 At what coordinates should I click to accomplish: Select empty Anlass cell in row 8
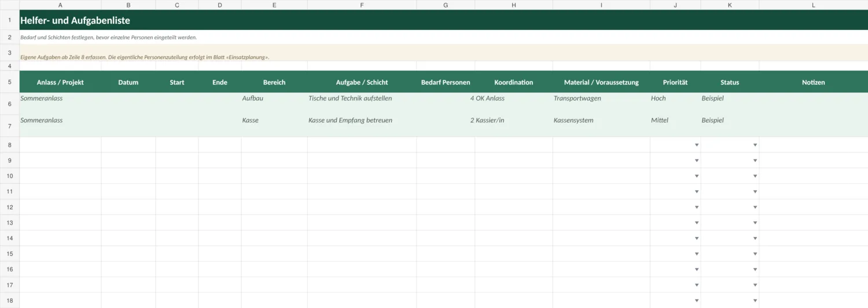(x=60, y=145)
